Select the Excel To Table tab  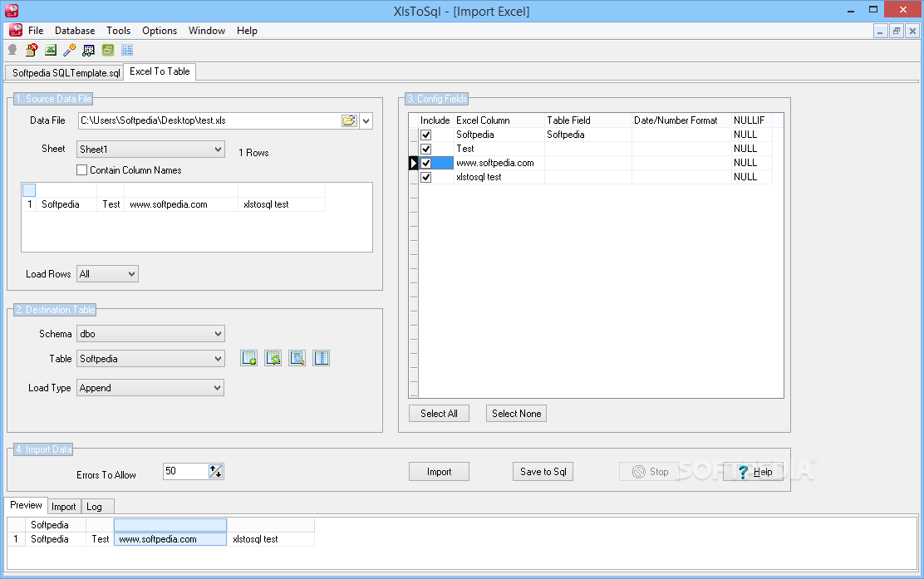point(160,71)
